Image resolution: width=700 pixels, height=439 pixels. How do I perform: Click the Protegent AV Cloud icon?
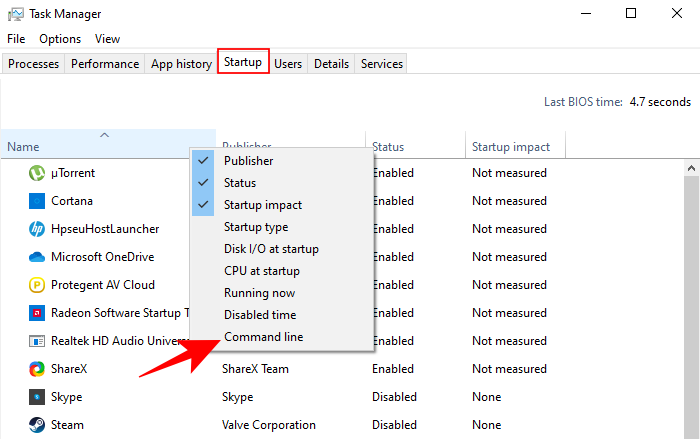pos(36,285)
